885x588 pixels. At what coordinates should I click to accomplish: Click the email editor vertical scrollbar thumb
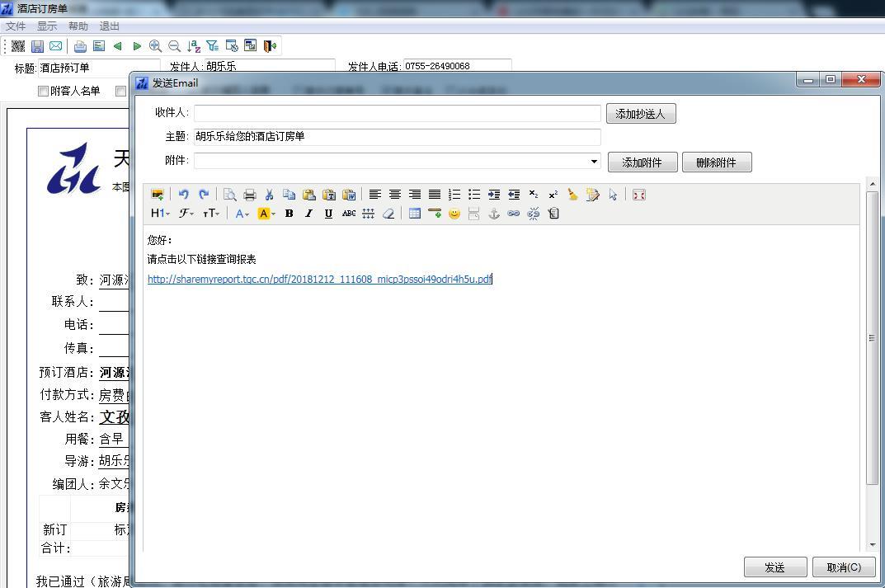tap(872, 337)
